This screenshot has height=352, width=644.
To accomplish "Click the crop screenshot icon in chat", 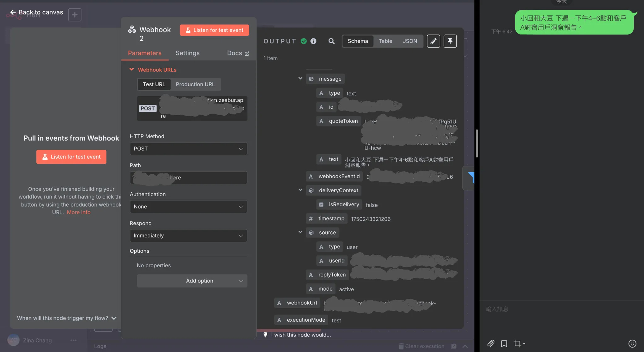I will 517,343.
